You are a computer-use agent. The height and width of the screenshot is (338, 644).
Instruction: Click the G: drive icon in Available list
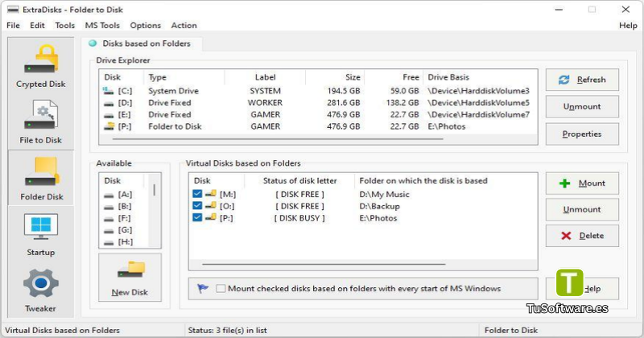click(109, 231)
